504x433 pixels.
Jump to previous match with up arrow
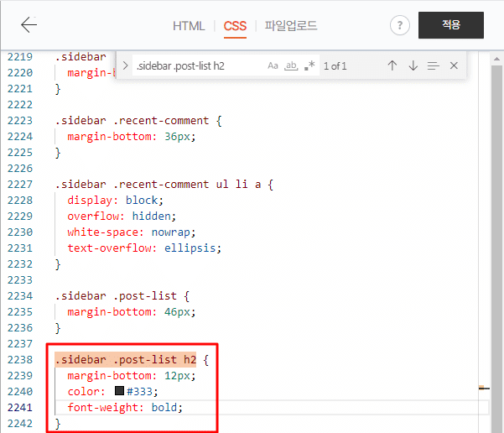coord(392,65)
